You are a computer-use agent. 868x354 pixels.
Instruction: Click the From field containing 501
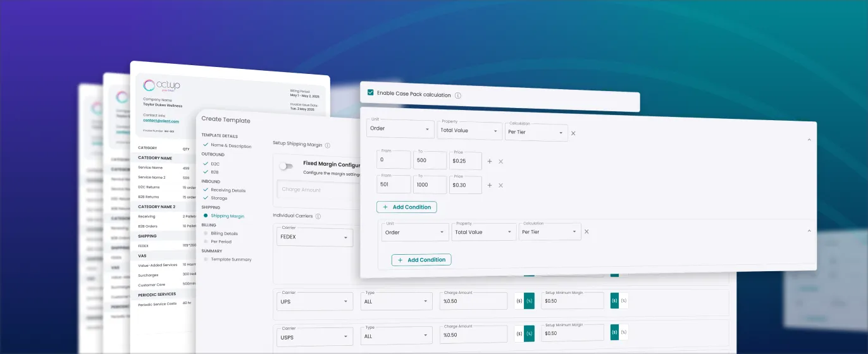[x=393, y=183]
